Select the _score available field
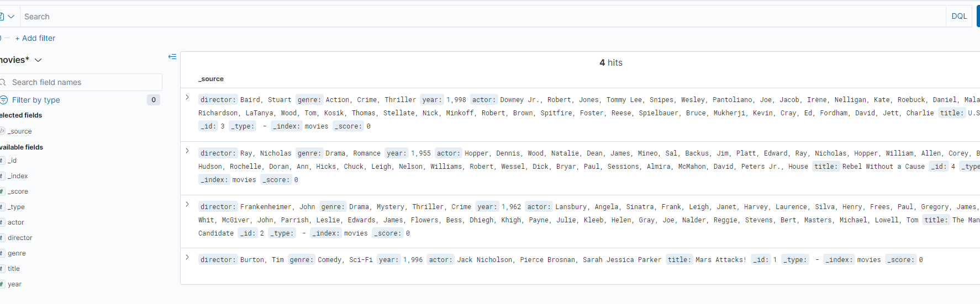Image resolution: width=980 pixels, height=304 pixels. click(x=18, y=191)
